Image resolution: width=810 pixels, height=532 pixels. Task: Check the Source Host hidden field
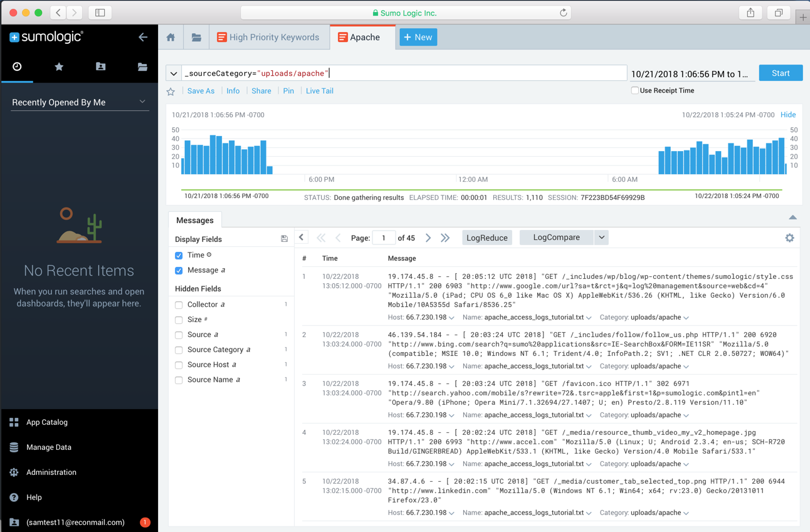click(179, 365)
